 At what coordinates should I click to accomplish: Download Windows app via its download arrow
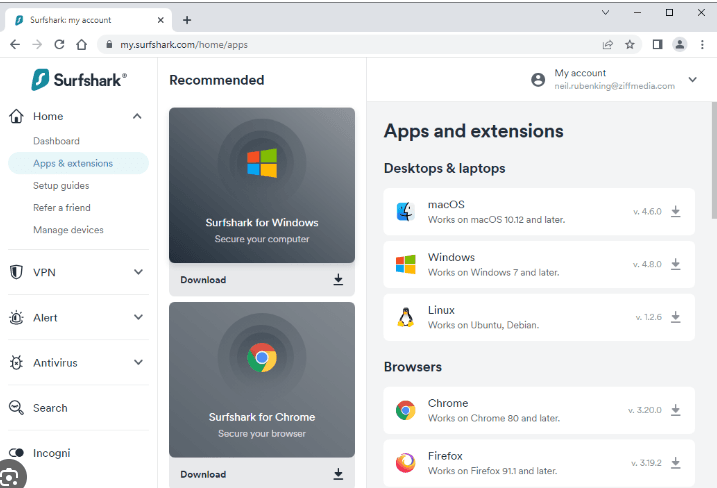point(675,264)
